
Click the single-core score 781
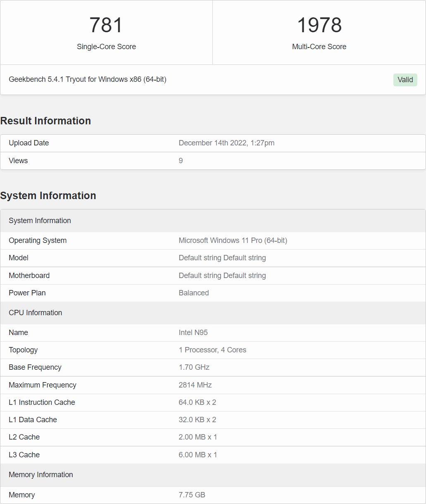click(106, 25)
